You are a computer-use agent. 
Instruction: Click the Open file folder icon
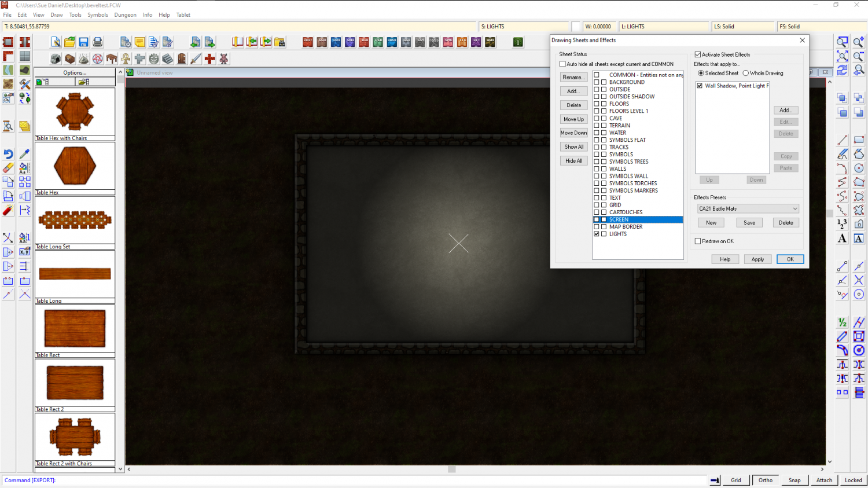pyautogui.click(x=69, y=42)
